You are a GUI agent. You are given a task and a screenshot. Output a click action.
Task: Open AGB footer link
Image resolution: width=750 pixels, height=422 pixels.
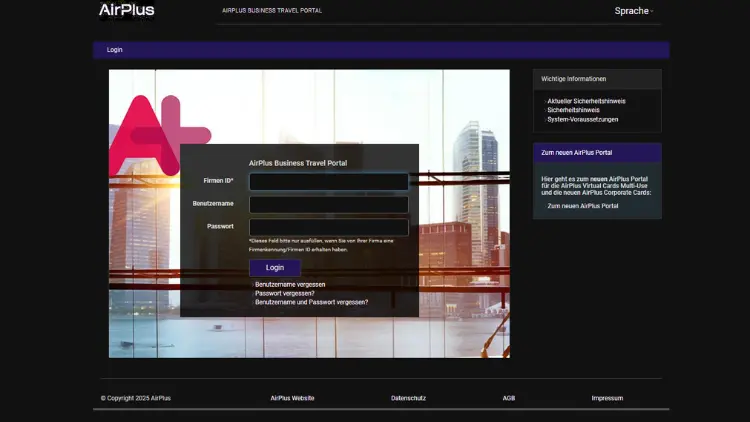508,398
